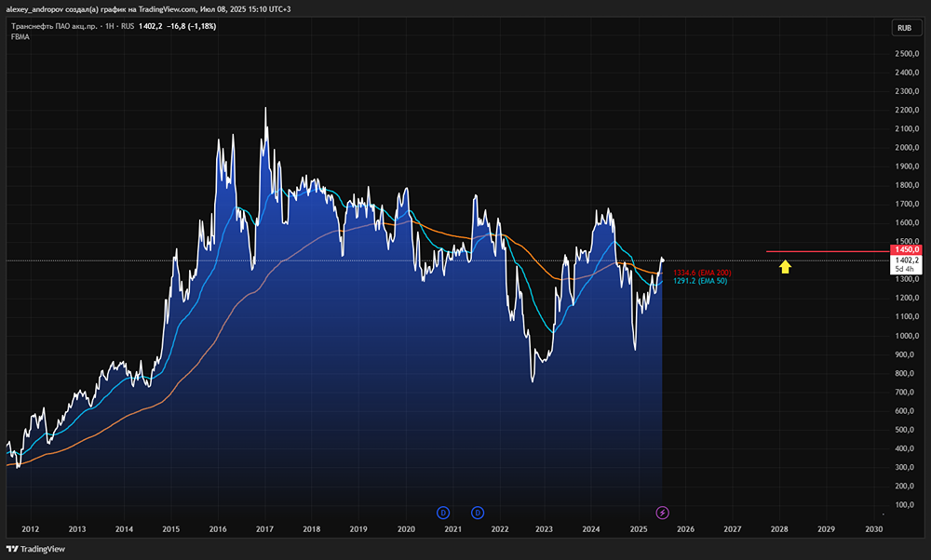
Task: Click the 2030 label on time axis
Action: [x=874, y=529]
